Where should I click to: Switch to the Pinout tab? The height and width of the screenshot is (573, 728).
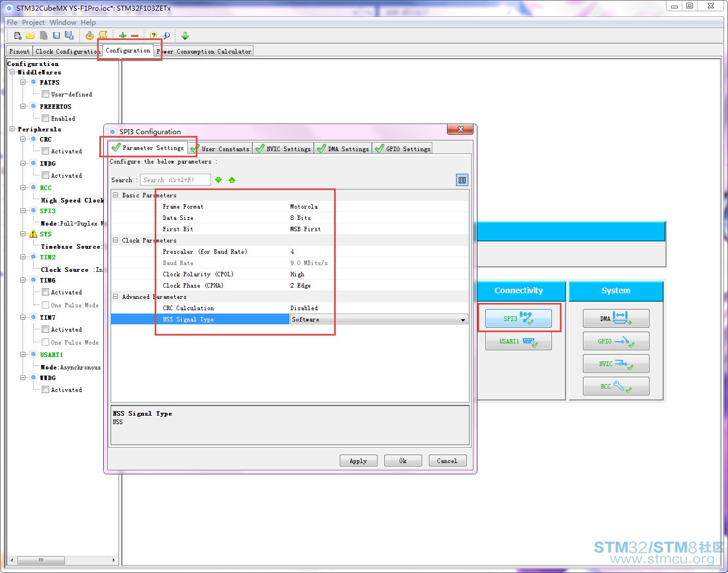click(x=19, y=51)
